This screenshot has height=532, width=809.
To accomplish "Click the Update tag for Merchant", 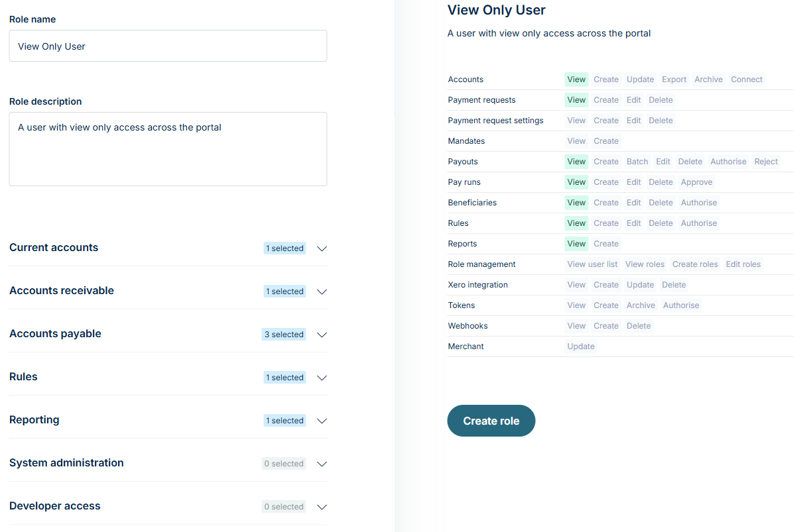I will [581, 346].
